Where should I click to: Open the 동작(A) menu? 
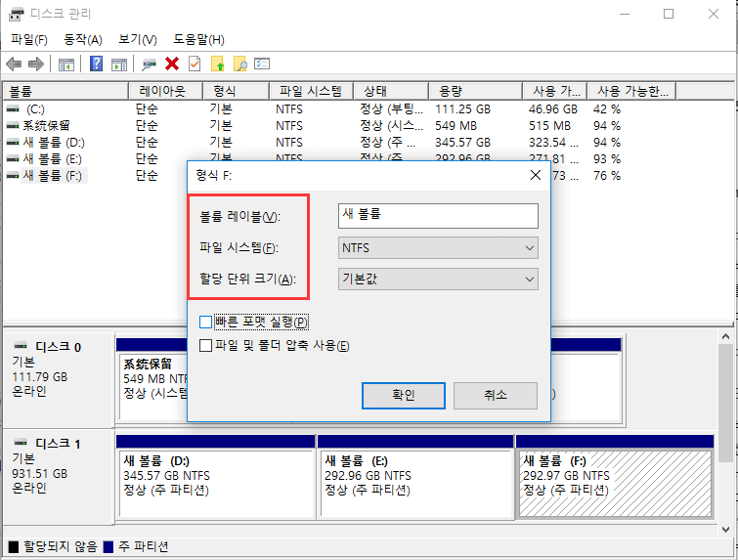click(x=83, y=39)
